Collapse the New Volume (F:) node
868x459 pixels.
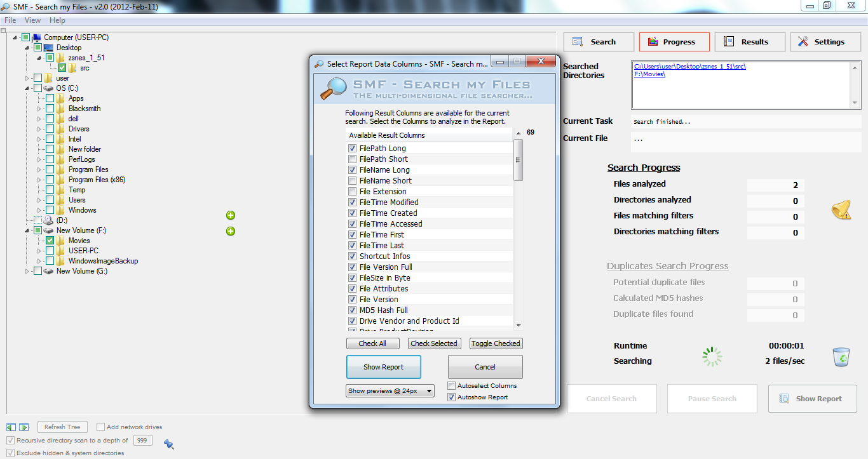pos(27,230)
